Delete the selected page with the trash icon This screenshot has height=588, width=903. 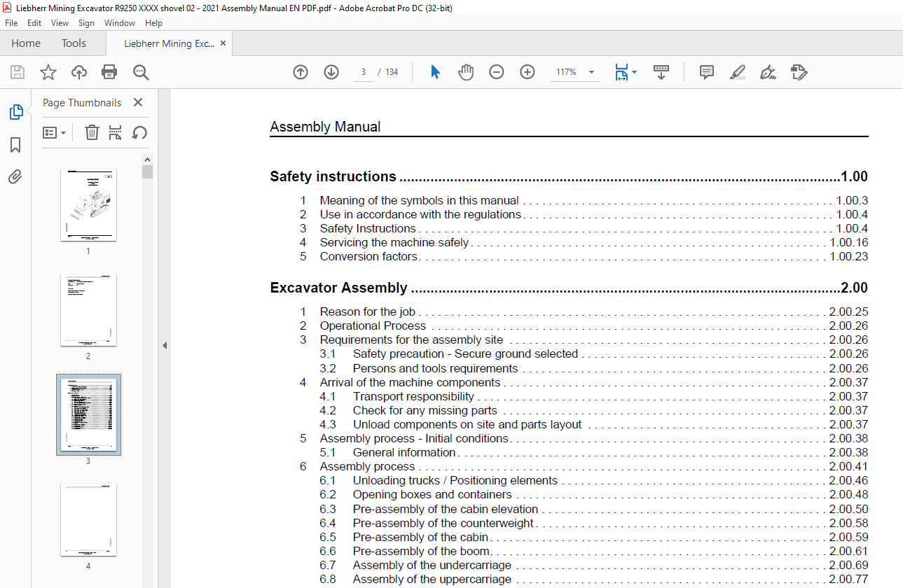(x=92, y=132)
